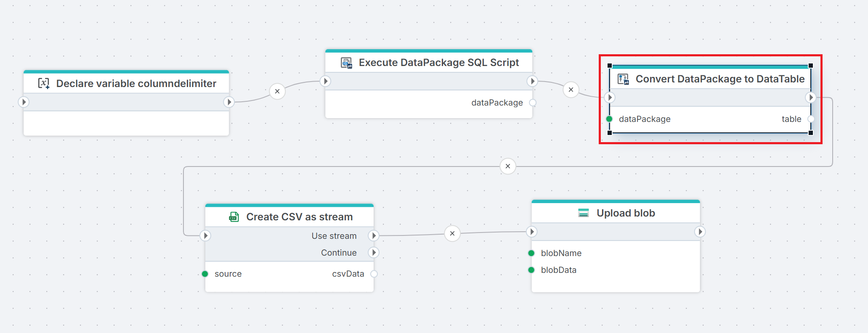Viewport: 868px width, 333px height.
Task: Click the Declare variable columndelimiter node icon
Action: tap(44, 83)
